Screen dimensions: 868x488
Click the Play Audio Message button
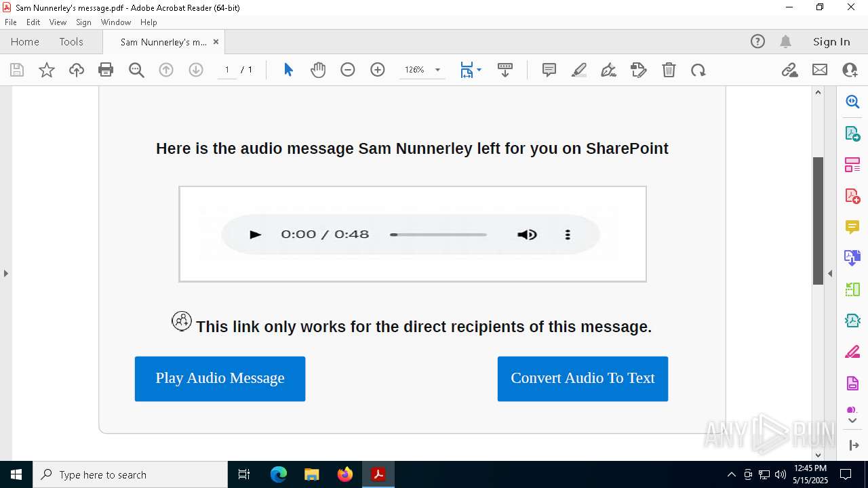[x=220, y=378]
